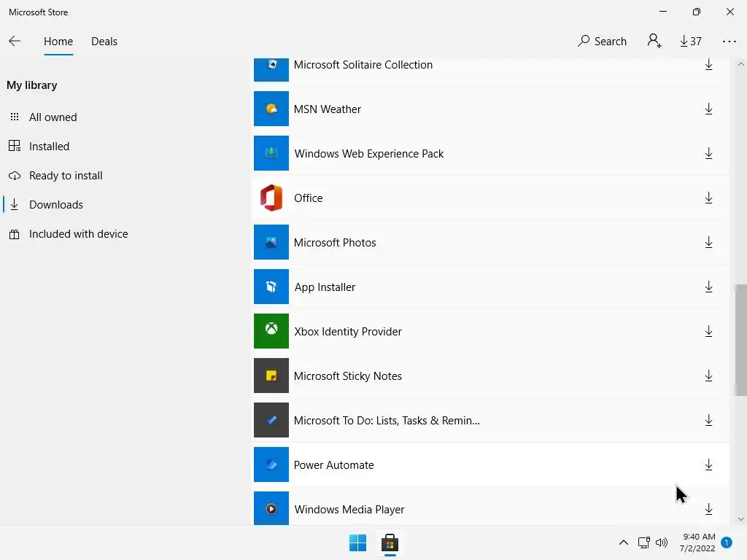Click the App Installer tile icon
This screenshot has height=560, width=747.
[271, 286]
